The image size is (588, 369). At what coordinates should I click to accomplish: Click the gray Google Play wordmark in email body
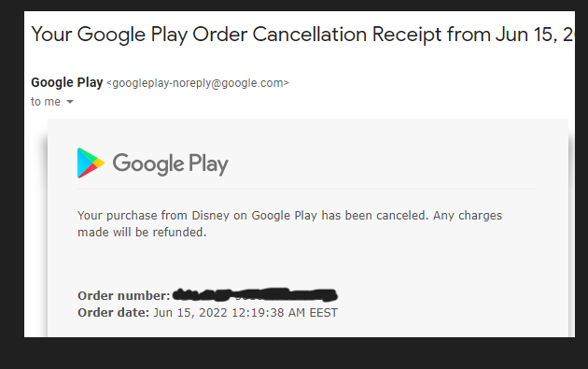(170, 164)
